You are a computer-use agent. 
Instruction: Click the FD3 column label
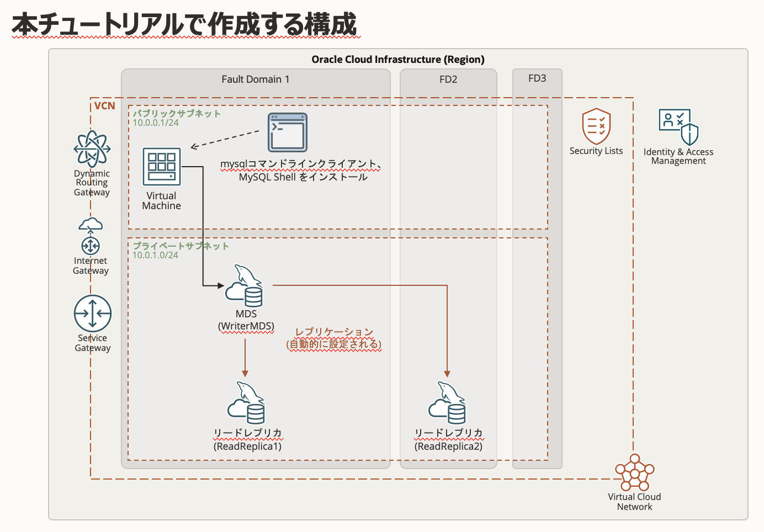537,79
